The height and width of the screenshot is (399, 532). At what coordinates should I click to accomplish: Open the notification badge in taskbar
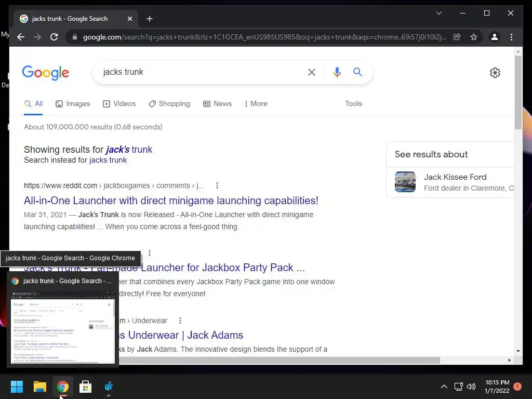(x=517, y=387)
